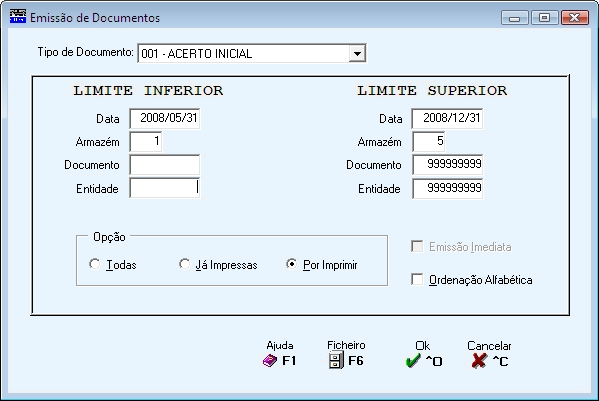Confirm with the green Ok checkmark icon

pos(413,361)
